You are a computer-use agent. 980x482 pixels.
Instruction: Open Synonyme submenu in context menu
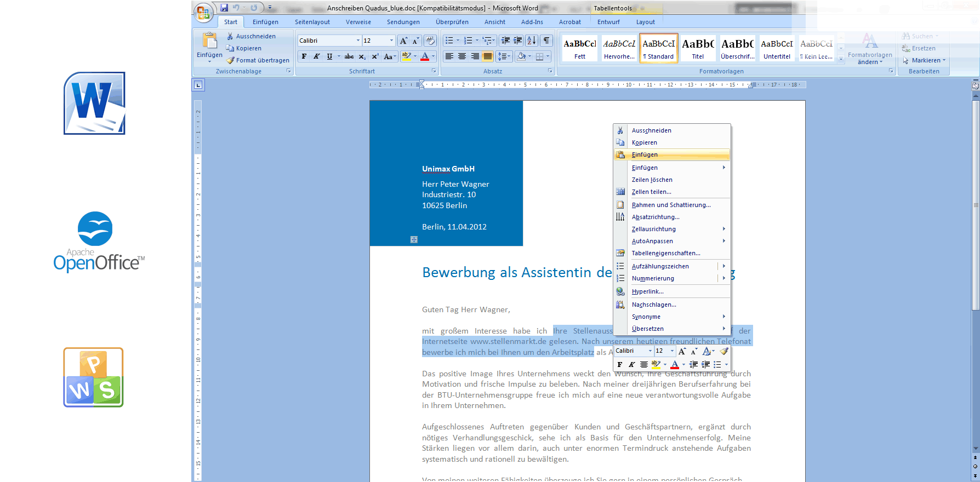[x=672, y=317]
